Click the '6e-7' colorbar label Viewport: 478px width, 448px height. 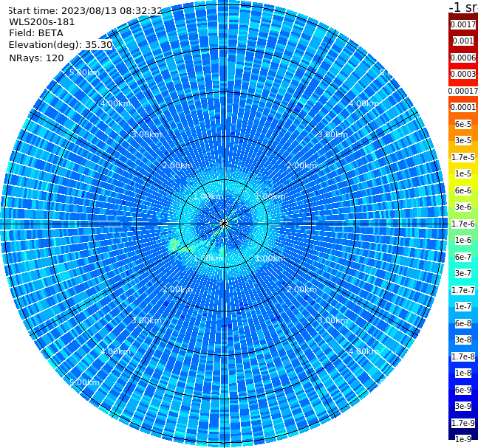pos(463,257)
